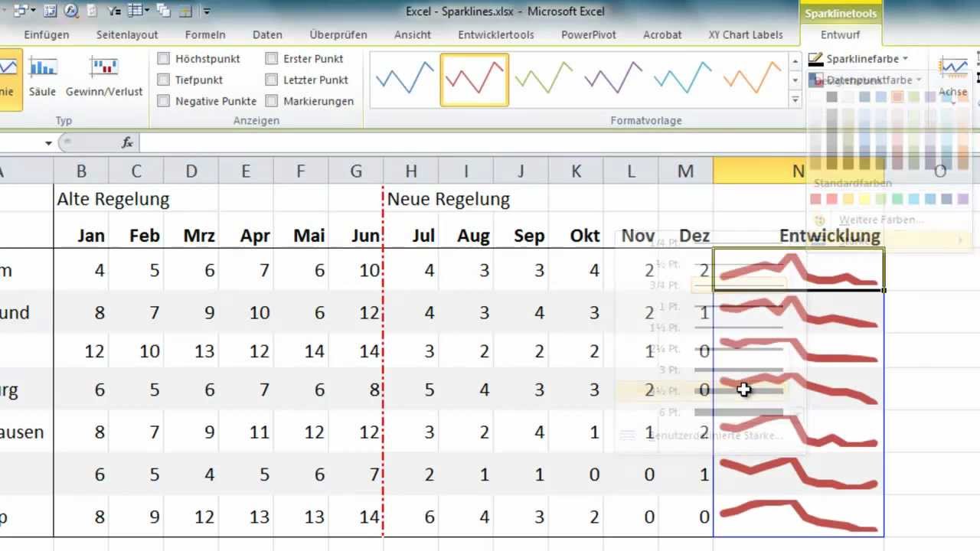Open dropdown arrow beside table grid icon
The image size is (980, 551).
click(x=149, y=11)
